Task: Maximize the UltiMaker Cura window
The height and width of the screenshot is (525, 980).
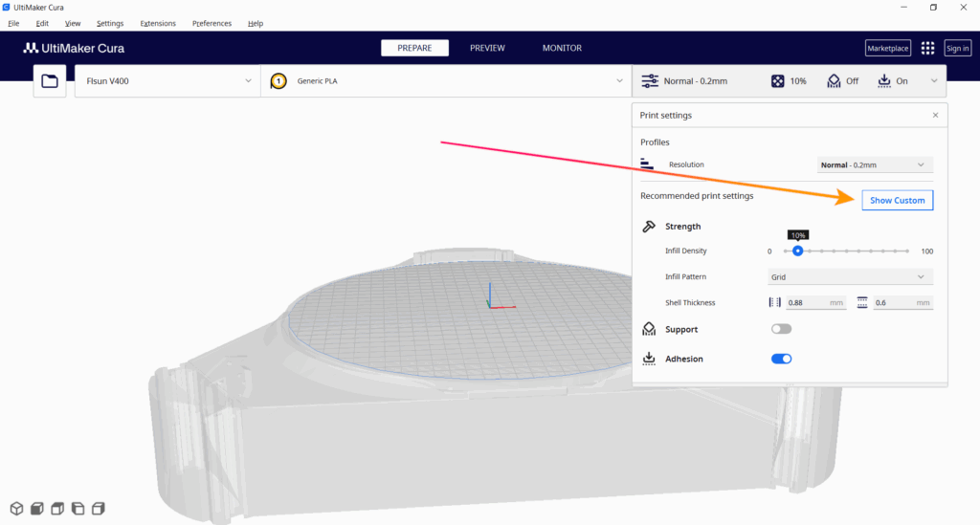Action: (933, 8)
